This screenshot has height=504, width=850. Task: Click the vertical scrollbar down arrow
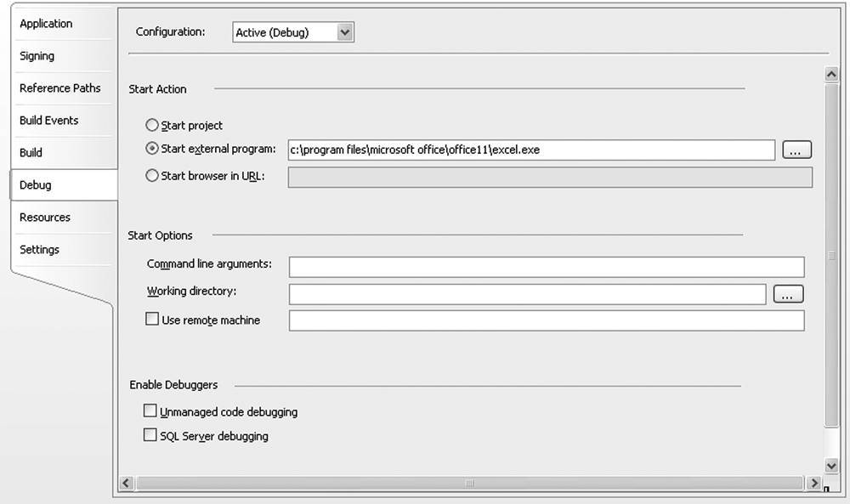tap(831, 465)
